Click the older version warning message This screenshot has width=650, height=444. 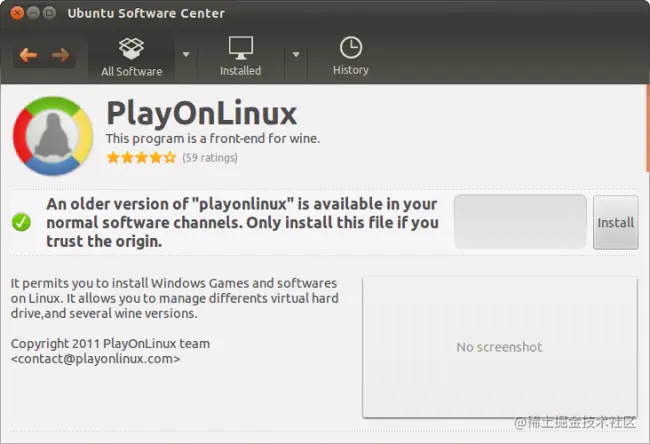coord(242,223)
